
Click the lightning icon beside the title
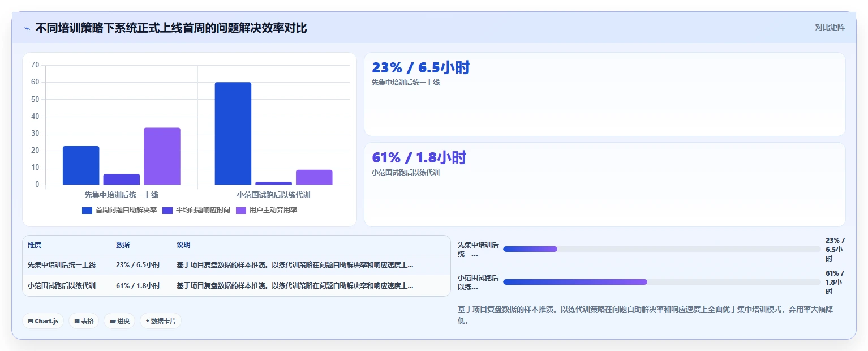(x=27, y=28)
